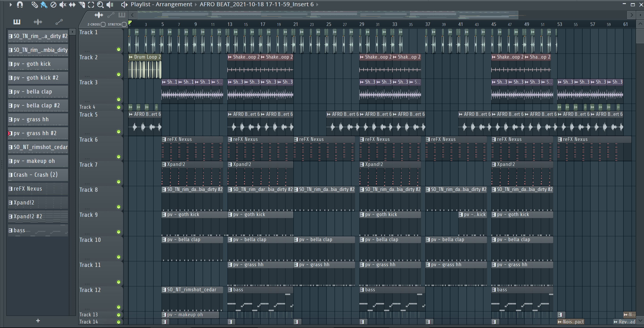Open first reFX Nexus clip menu on Track 6
Viewport: 644px width, 328px height.
coord(164,139)
